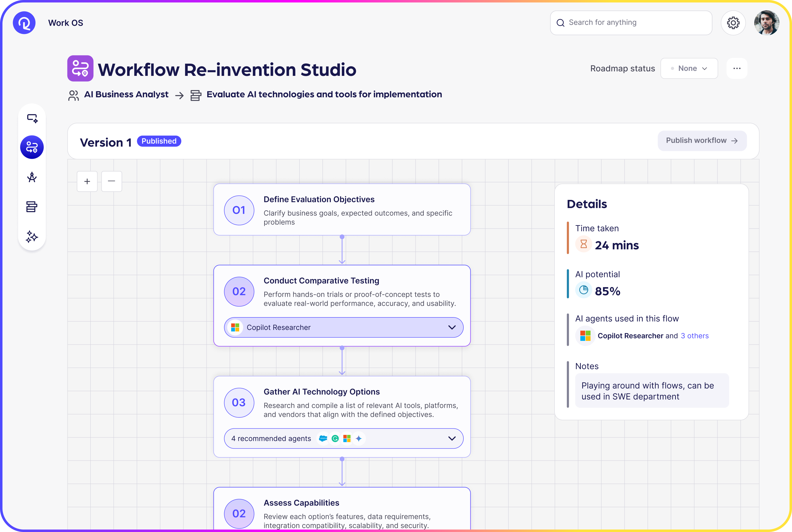Select the compass design tool in the sidebar
This screenshot has height=532, width=792.
[x=32, y=177]
